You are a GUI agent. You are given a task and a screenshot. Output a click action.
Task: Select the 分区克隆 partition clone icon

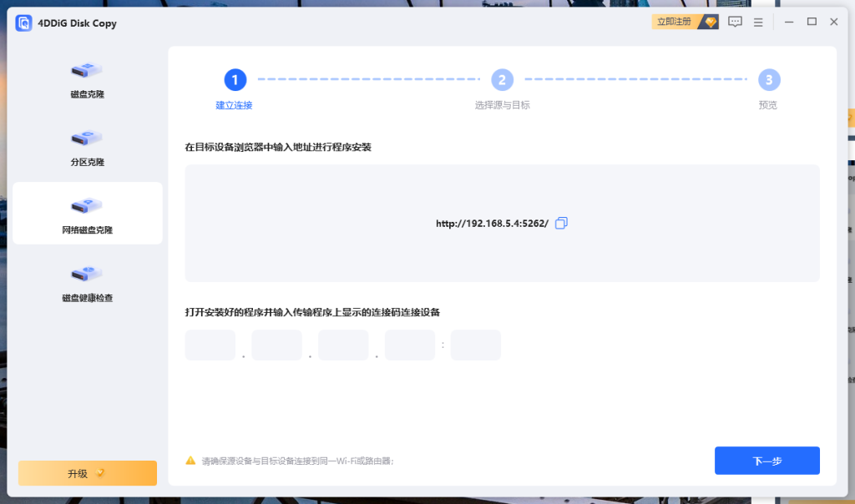click(86, 137)
